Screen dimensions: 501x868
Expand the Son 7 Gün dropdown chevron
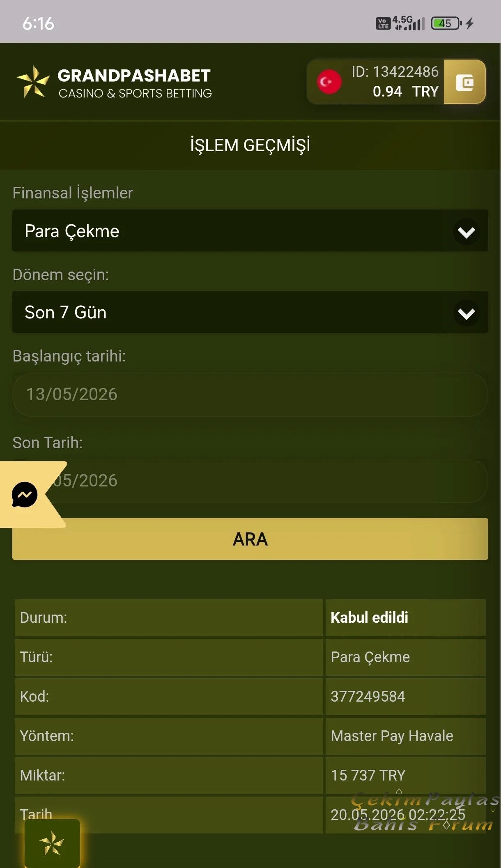466,313
